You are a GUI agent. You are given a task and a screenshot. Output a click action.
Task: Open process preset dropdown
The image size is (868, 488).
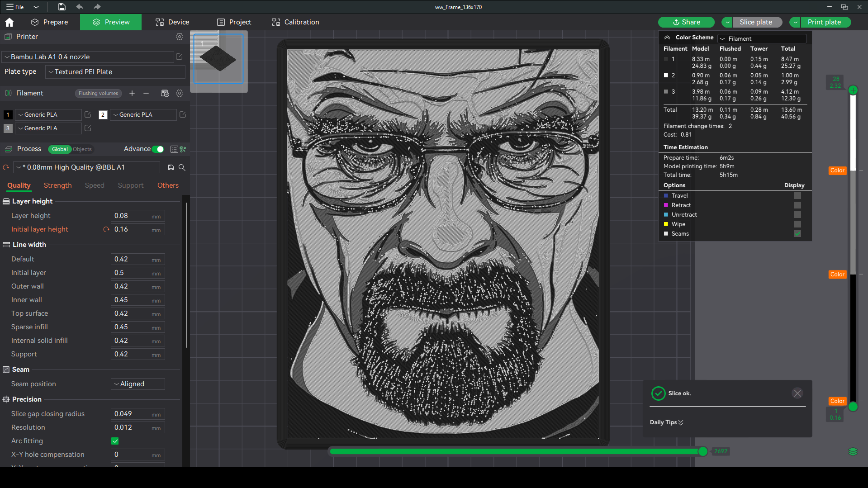point(86,167)
